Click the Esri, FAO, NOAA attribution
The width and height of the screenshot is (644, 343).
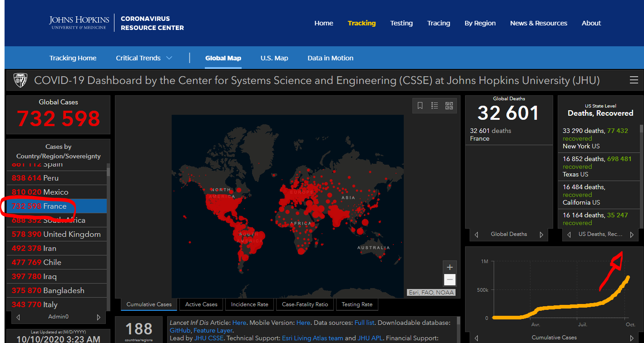pyautogui.click(x=431, y=293)
